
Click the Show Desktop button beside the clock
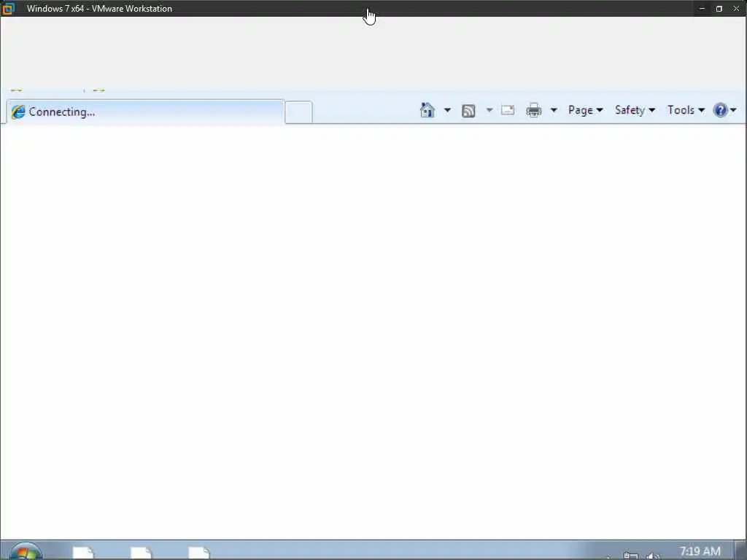740,551
